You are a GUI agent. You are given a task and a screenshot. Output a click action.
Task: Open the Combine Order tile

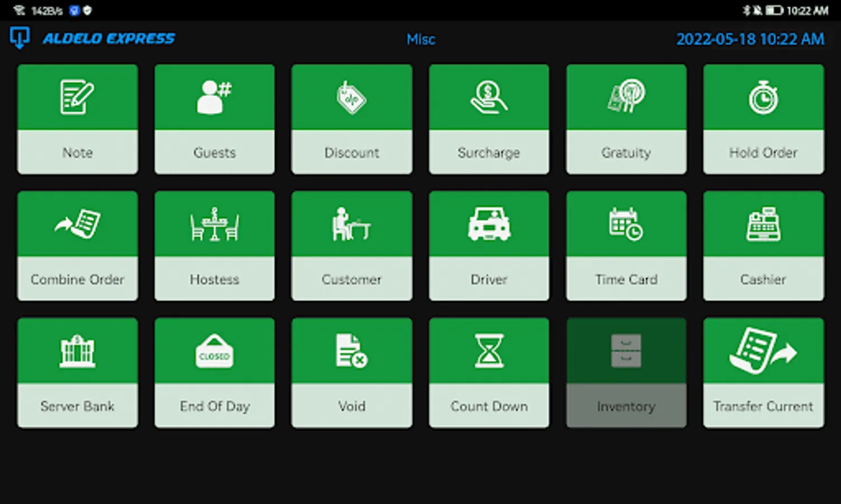(x=77, y=246)
